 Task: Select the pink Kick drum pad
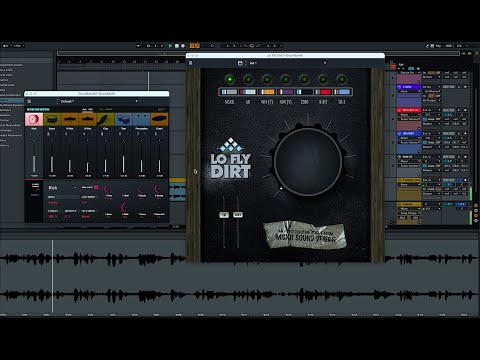coord(34,119)
